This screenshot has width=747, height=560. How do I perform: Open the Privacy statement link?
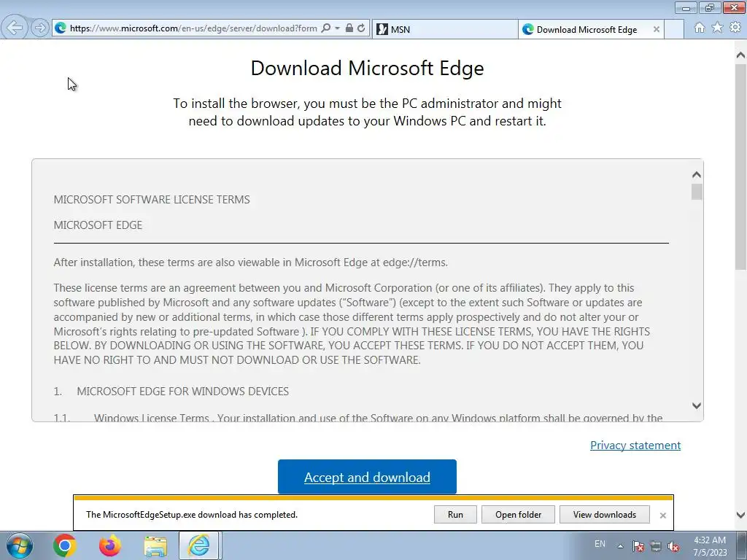coord(635,446)
